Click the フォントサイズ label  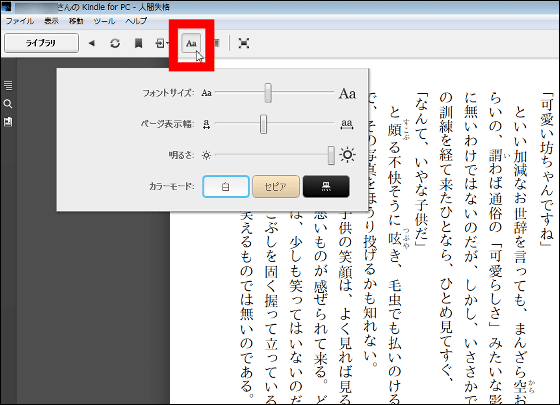[x=168, y=93]
